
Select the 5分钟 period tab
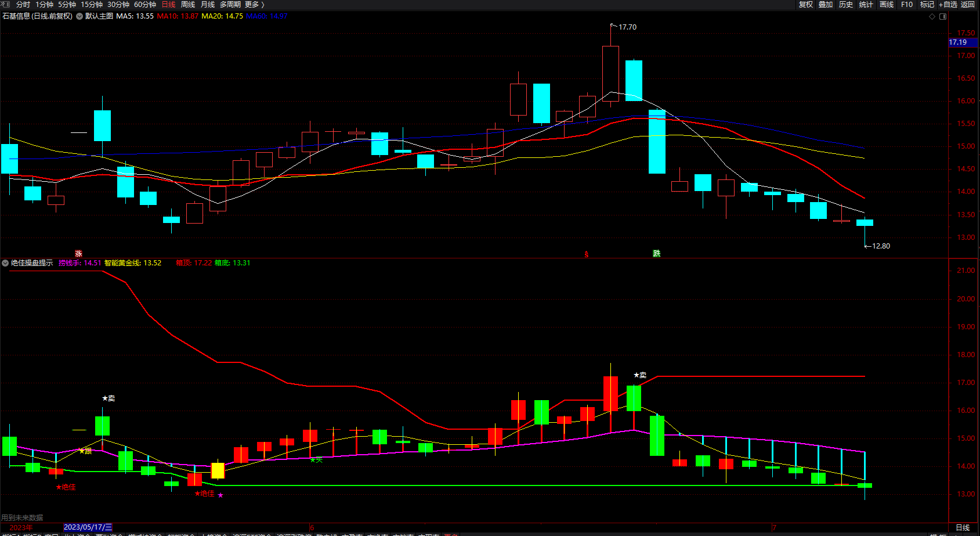click(67, 5)
